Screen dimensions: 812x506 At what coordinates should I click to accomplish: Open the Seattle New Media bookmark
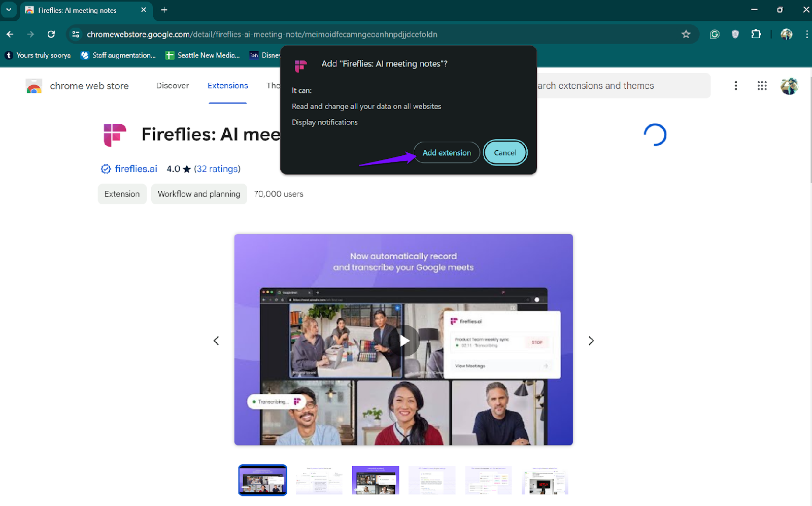click(202, 55)
